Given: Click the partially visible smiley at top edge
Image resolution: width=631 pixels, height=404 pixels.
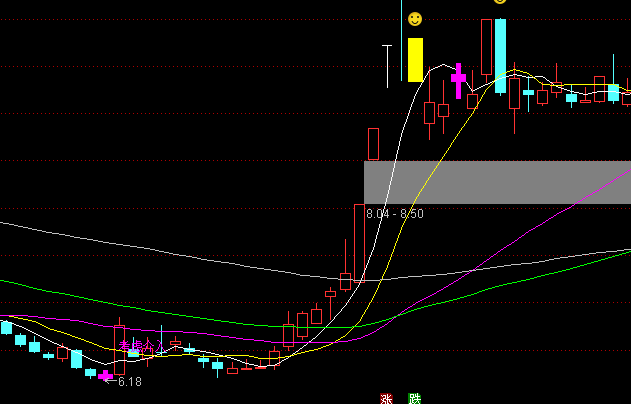Looking at the screenshot, I should click(x=500, y=2).
